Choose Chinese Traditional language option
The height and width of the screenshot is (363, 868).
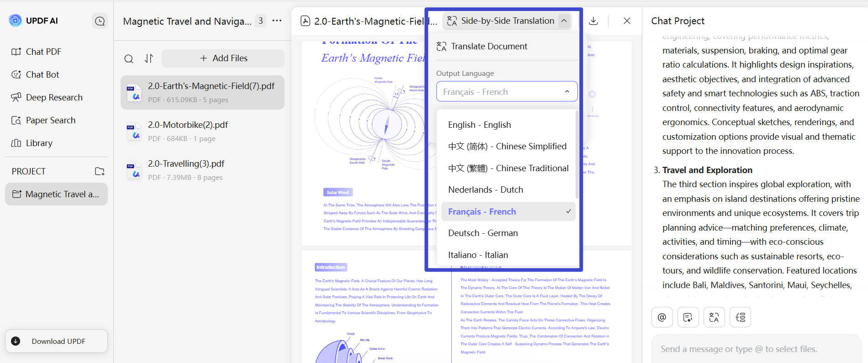click(x=508, y=168)
